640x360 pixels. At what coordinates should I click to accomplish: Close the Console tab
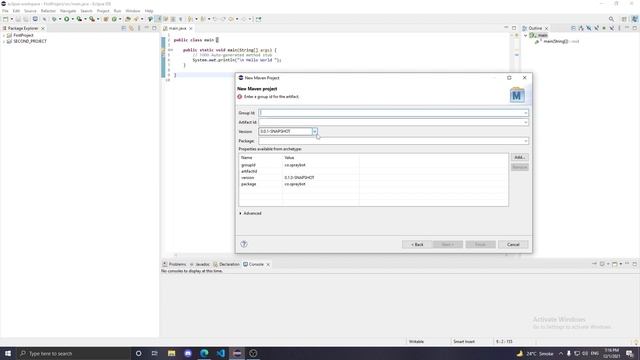pyautogui.click(x=268, y=264)
